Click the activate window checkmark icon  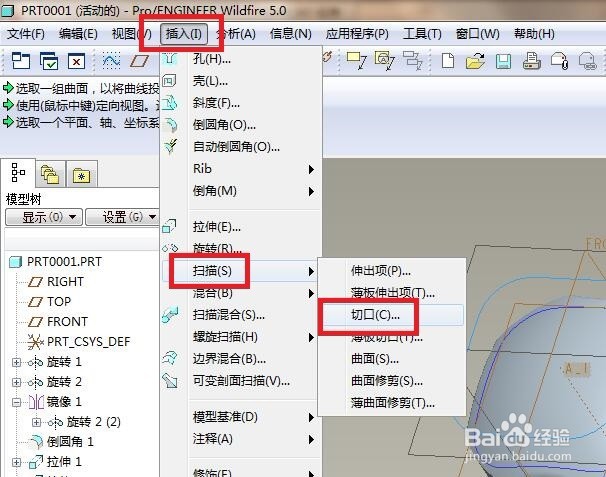49,61
